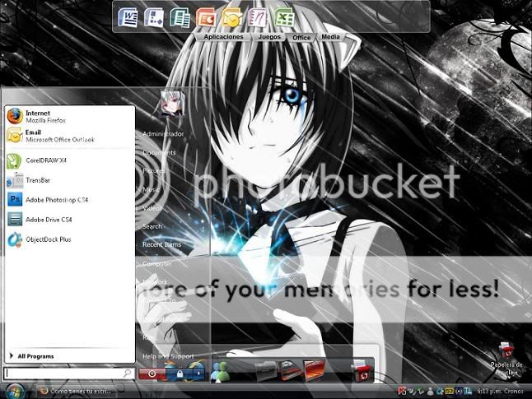Open Documents from the Start menu
Viewport: 532px width, 399px height.
pos(159,152)
